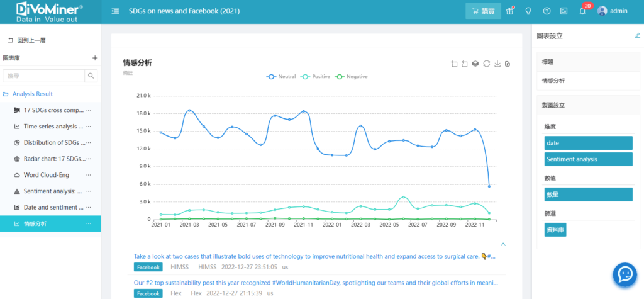This screenshot has height=299, width=644.
Task: Toggle the Neutral series in the legend
Action: 281,76
